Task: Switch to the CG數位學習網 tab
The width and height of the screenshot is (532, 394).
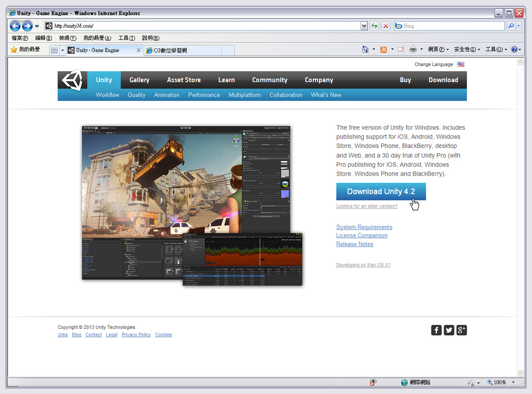Action: (182, 50)
